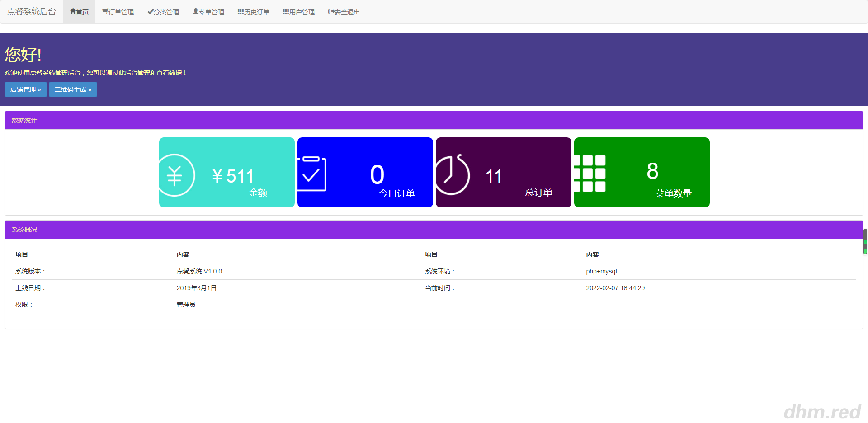Viewport: 868px width, 423px height.
Task: Click the 点餐系统后台 brand link
Action: [x=32, y=12]
